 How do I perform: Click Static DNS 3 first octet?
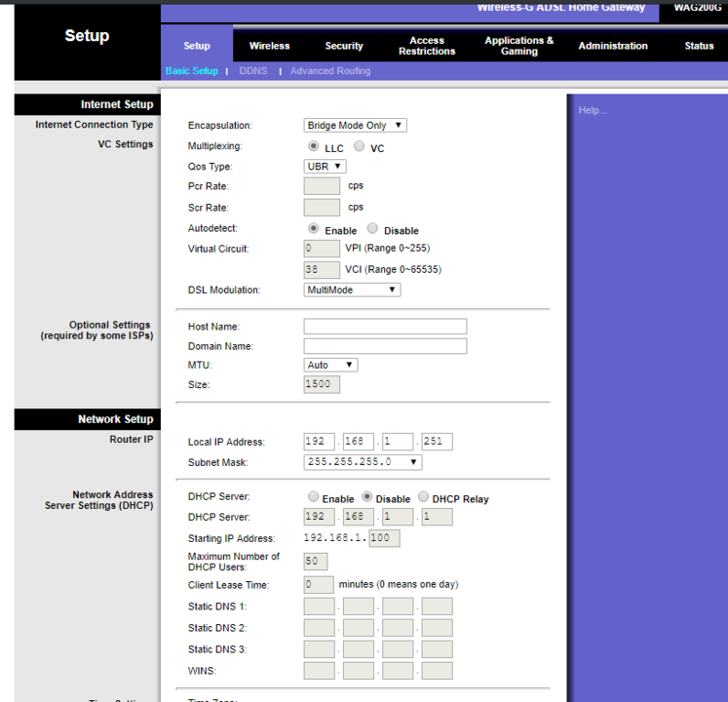319,649
